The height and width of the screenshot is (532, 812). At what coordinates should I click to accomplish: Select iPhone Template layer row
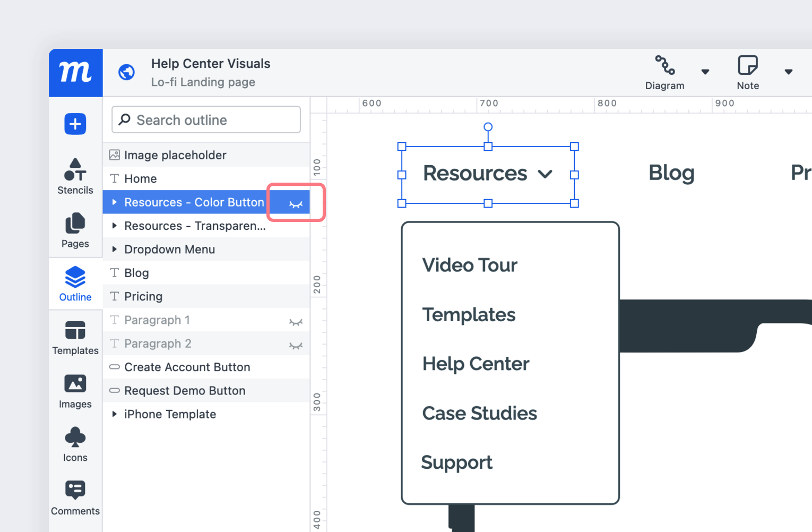(206, 414)
